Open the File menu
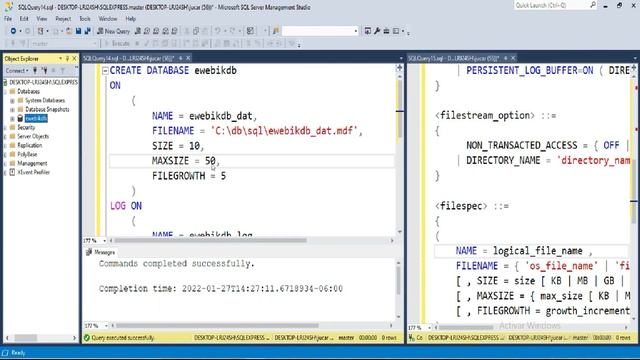This screenshot has width=640, height=360. pos(8,19)
